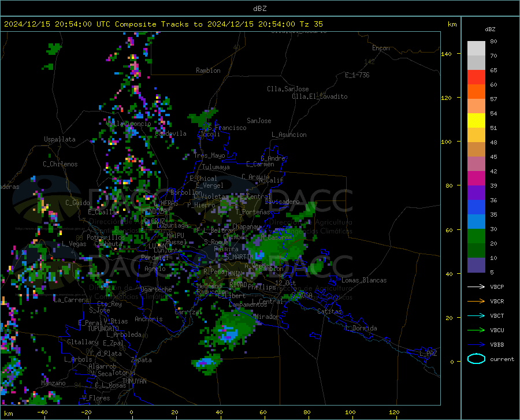Click the S_MARTIN map label
The height and width of the screenshot is (420, 520).
tap(239, 257)
